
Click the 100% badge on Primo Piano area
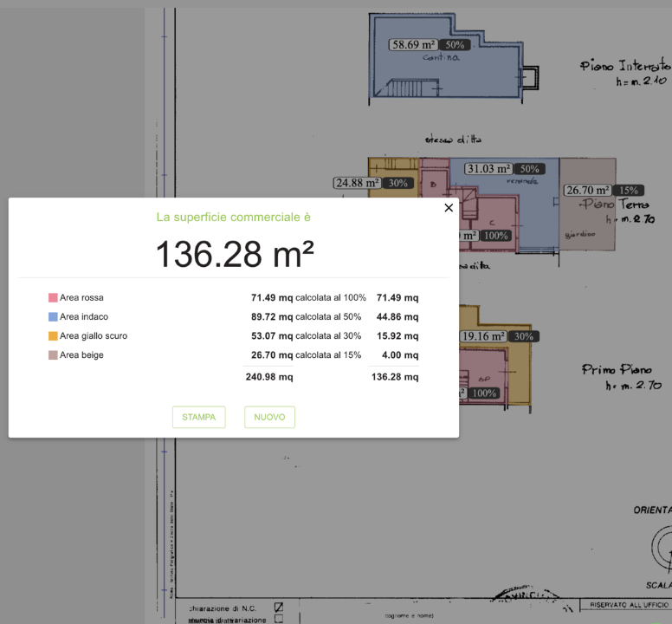click(484, 393)
